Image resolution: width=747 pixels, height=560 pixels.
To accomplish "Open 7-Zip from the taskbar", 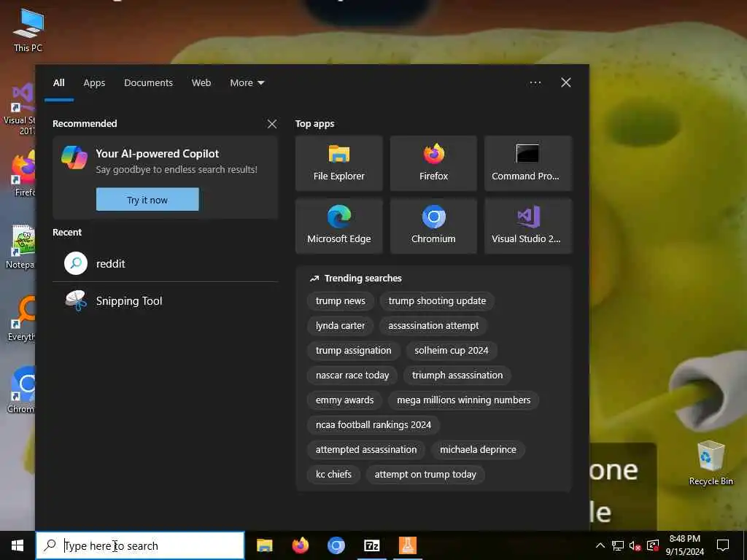I will pyautogui.click(x=371, y=545).
